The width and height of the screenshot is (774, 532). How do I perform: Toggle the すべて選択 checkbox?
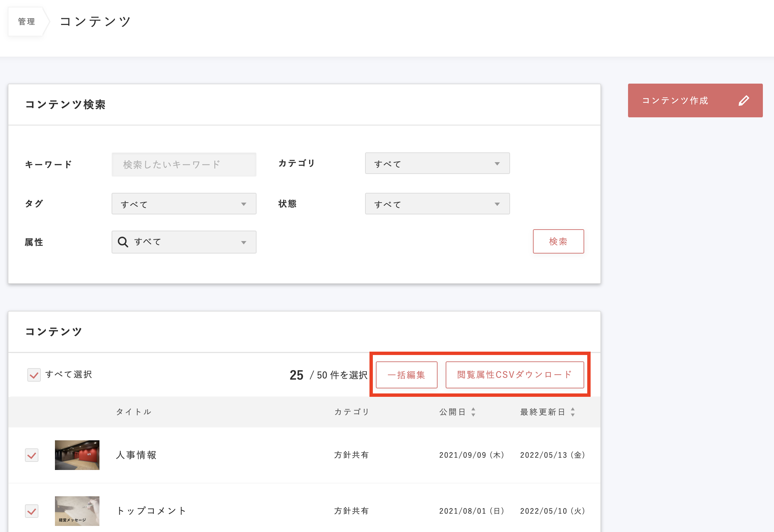point(34,375)
